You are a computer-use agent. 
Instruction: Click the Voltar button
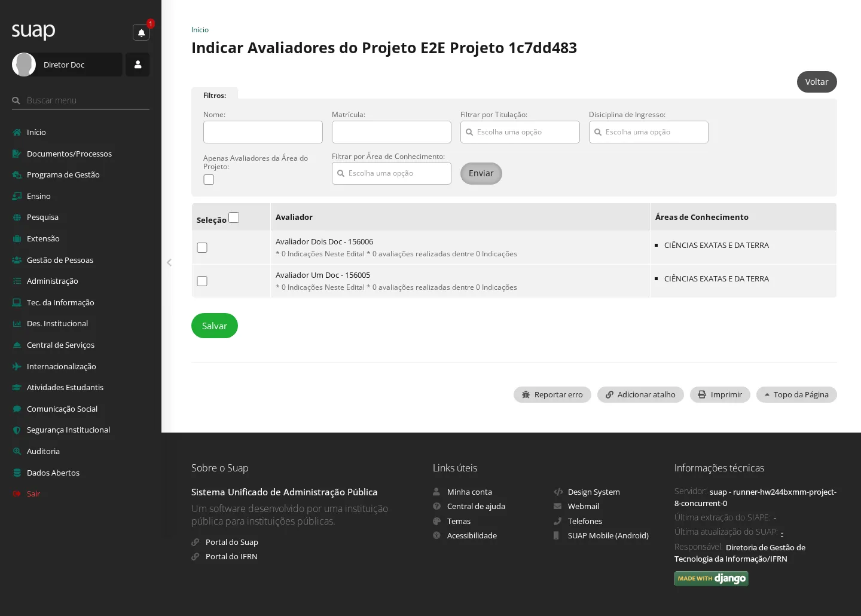[817, 82]
